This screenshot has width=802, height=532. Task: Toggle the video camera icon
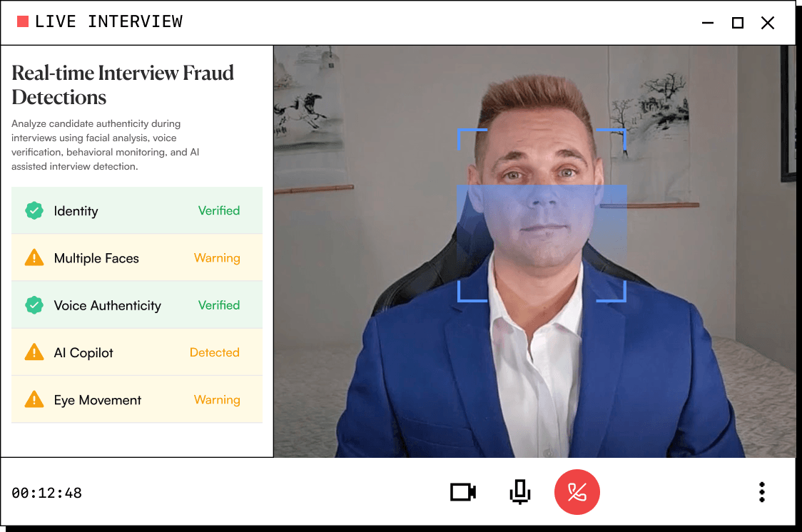463,492
